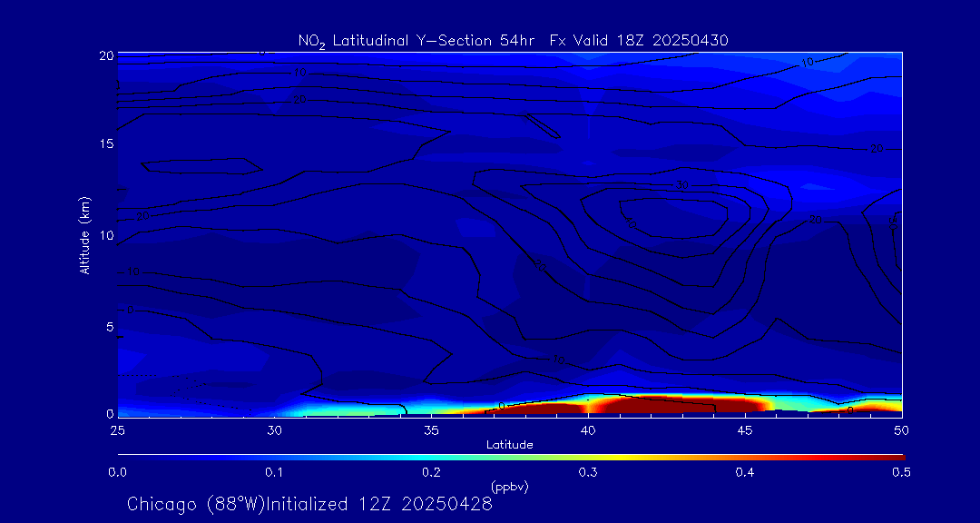Viewport: 980px width, 523px height.
Task: Click the color bar value 0.5
Action: click(902, 472)
